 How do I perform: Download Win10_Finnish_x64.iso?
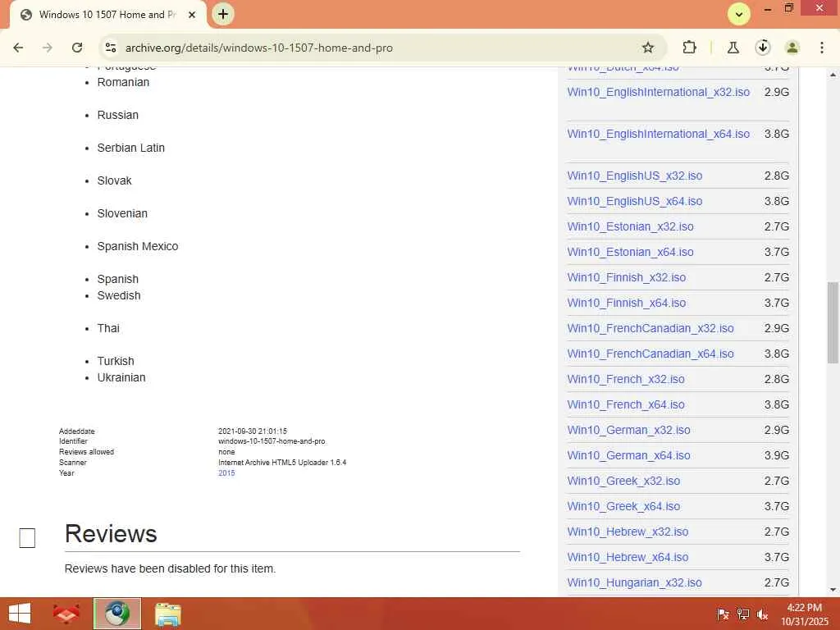(627, 304)
